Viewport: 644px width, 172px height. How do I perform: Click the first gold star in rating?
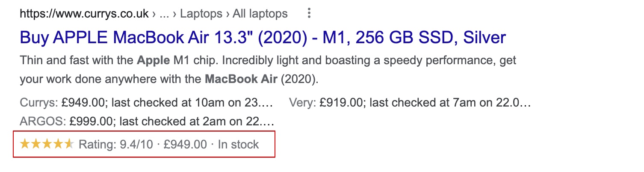(x=25, y=144)
